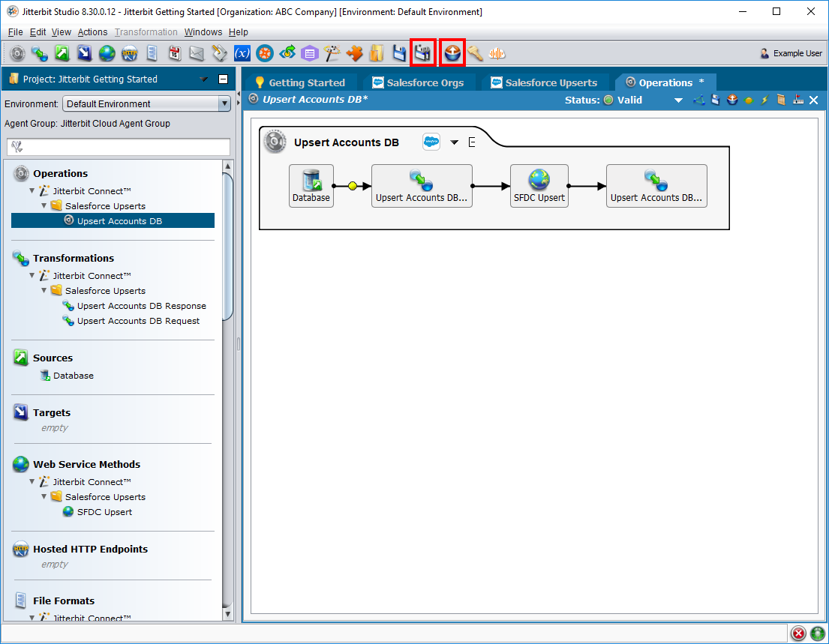Click the lightning bolt run operation icon
The width and height of the screenshot is (829, 644).
tap(764, 100)
